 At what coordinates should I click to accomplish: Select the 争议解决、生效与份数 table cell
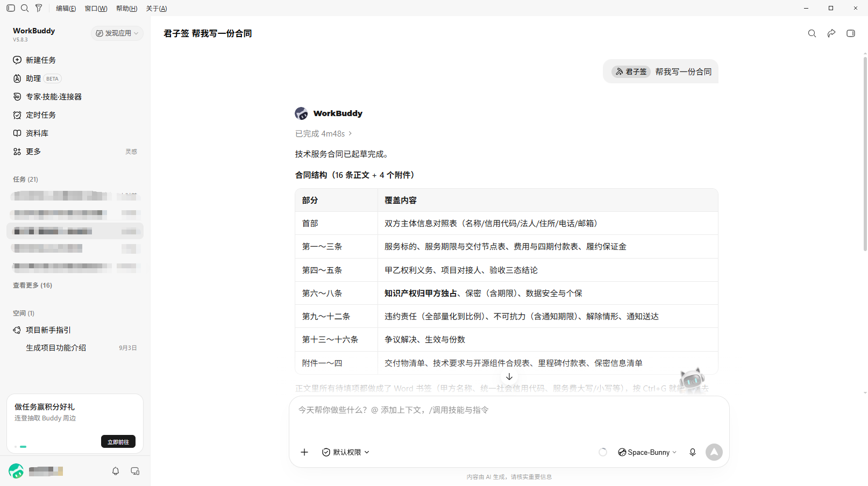coord(548,340)
